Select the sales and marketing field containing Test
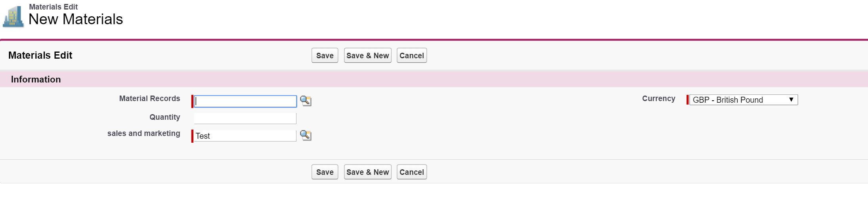The width and height of the screenshot is (868, 201). coord(245,136)
